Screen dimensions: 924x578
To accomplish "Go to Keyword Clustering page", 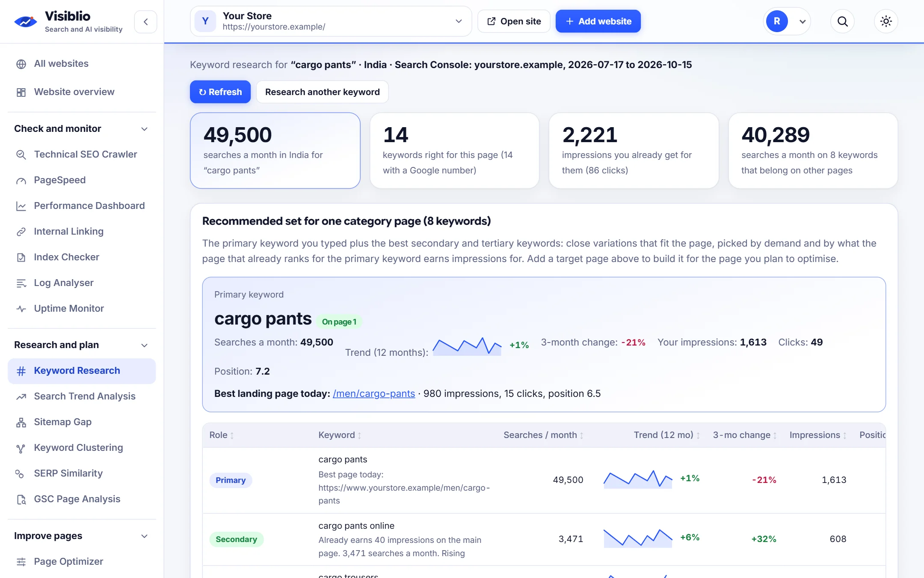I will [x=82, y=448].
